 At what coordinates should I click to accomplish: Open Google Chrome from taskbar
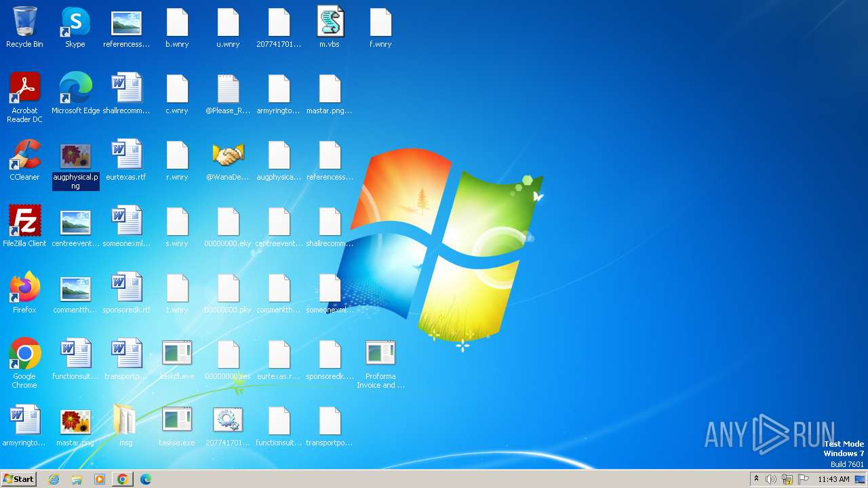[122, 479]
